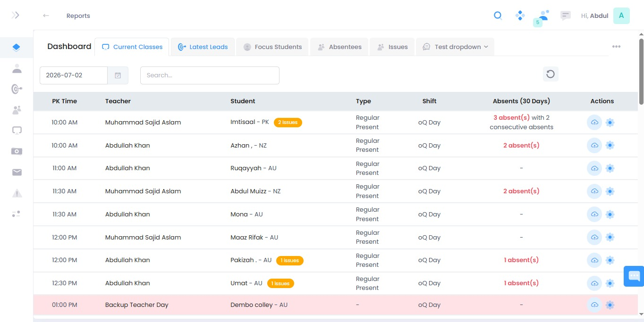Open the blue diamond apps icon in header
The image size is (644, 322).
[x=520, y=16]
